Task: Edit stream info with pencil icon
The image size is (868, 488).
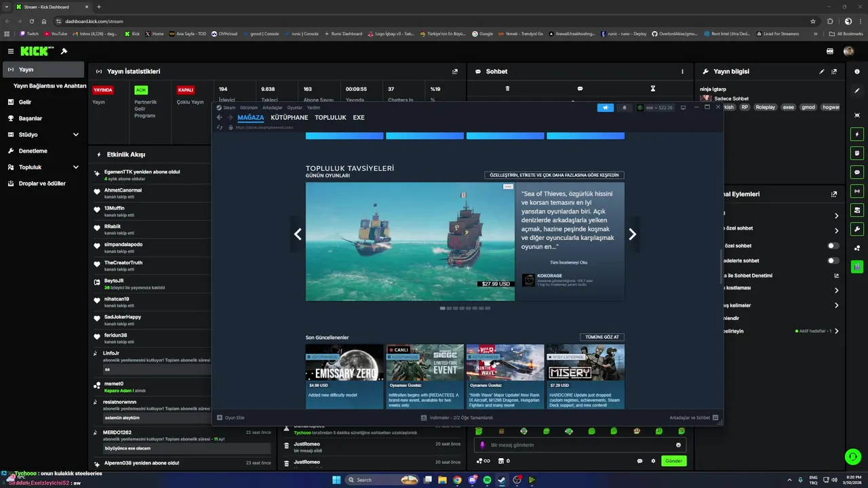Action: [822, 71]
